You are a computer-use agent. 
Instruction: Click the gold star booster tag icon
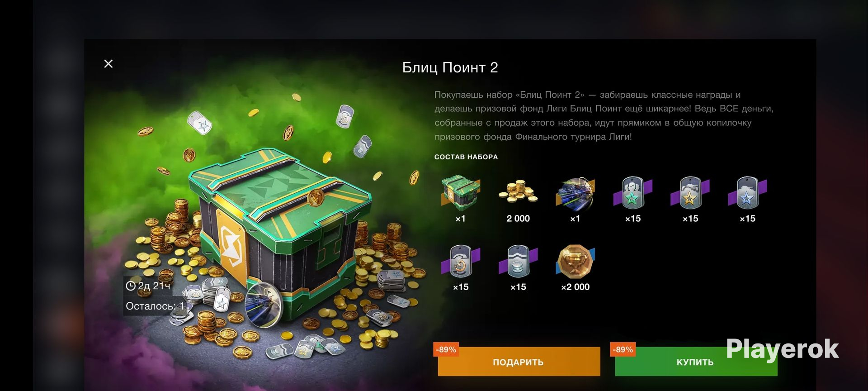pos(690,193)
